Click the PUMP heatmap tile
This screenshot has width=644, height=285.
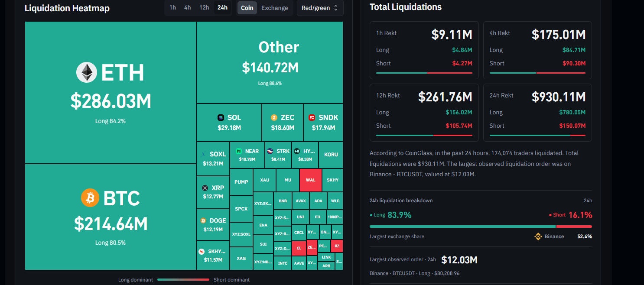point(241,182)
